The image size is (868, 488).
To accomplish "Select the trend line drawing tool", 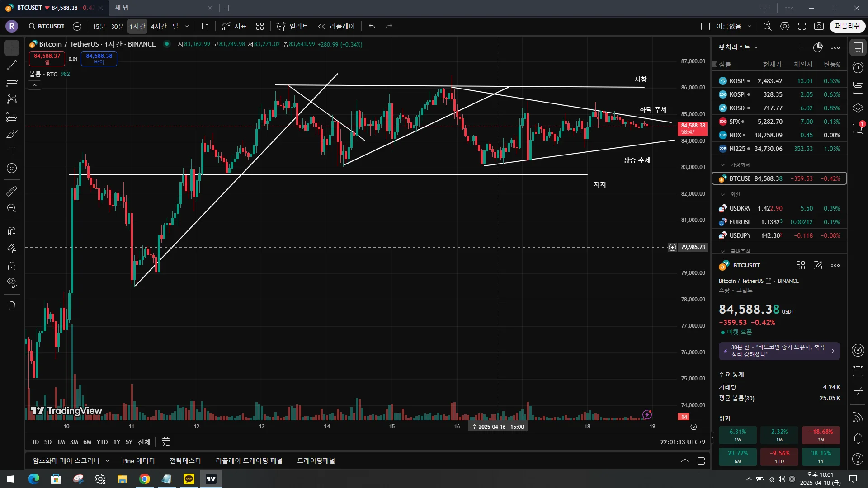I will click(12, 65).
